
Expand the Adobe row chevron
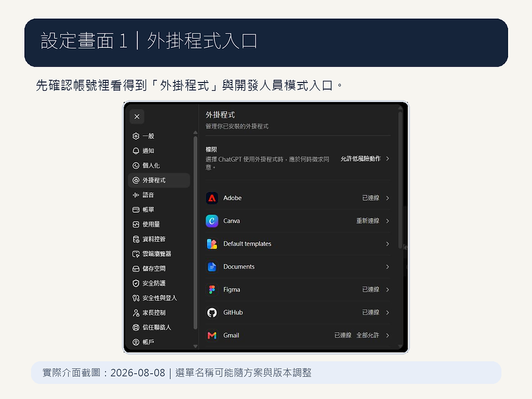coord(388,198)
